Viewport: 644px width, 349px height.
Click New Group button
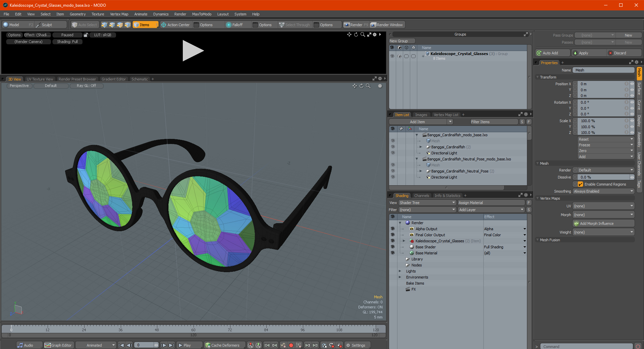[402, 41]
